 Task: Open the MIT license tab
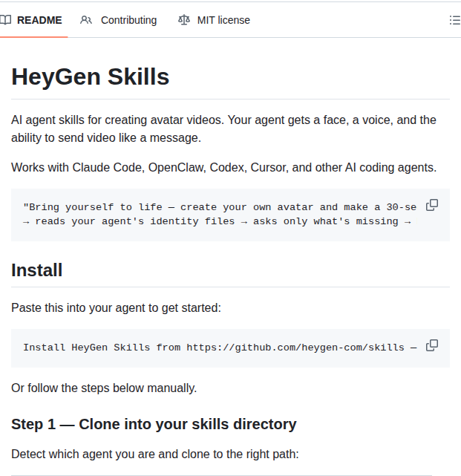pos(215,20)
